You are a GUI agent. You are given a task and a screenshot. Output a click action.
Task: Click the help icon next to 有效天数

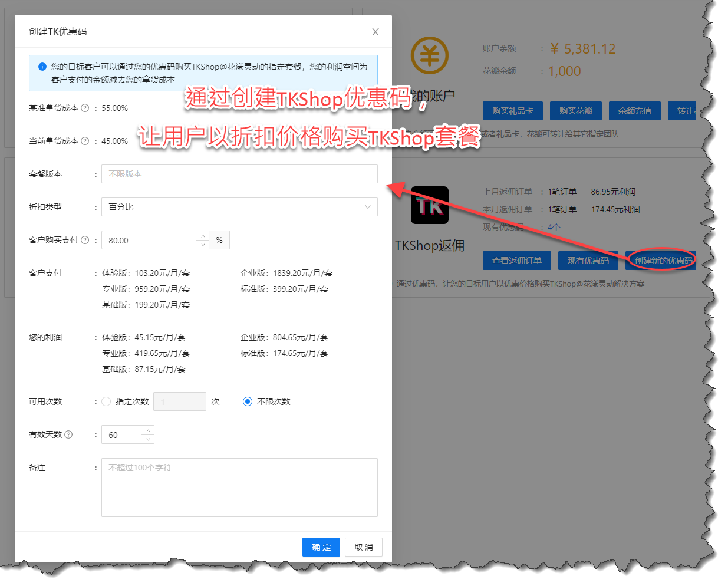(x=68, y=434)
